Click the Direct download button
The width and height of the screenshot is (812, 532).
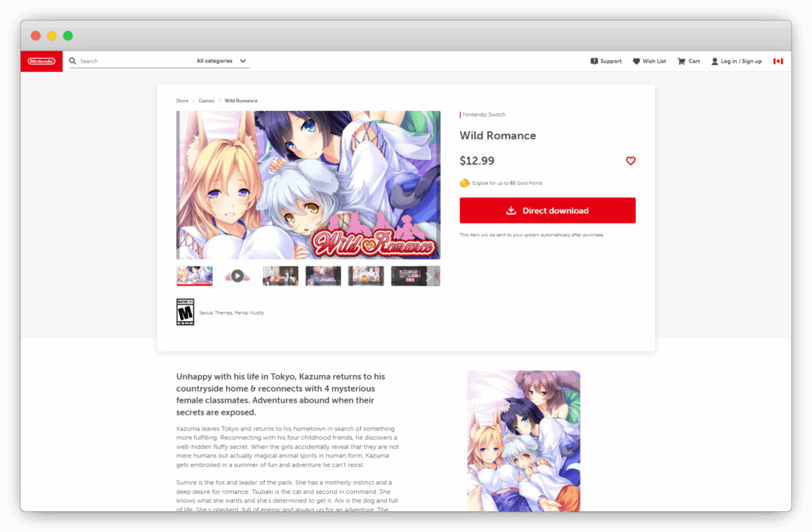coord(547,210)
